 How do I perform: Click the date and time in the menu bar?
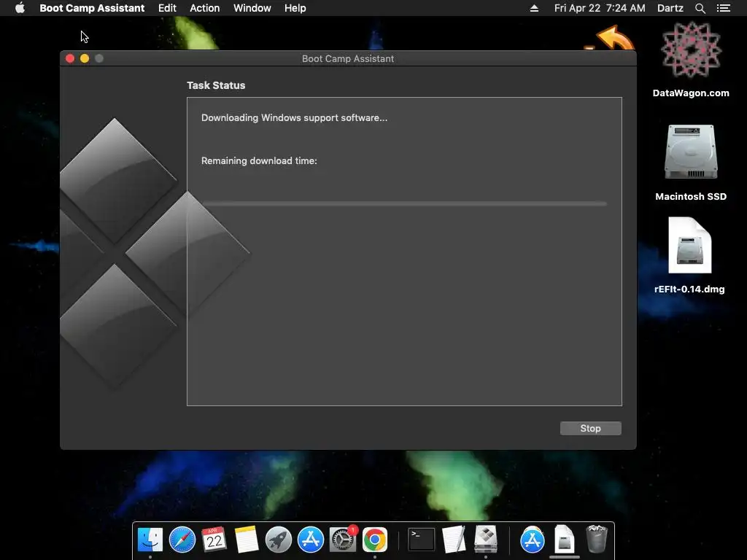pyautogui.click(x=600, y=8)
